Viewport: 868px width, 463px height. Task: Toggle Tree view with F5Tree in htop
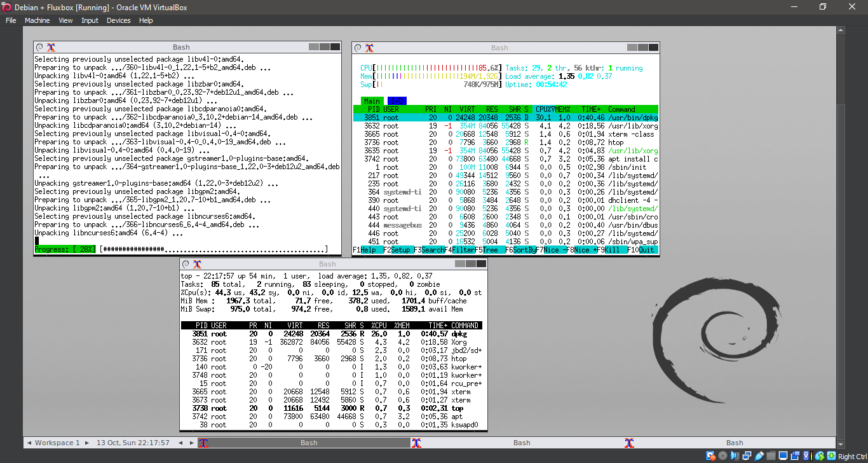pos(487,249)
